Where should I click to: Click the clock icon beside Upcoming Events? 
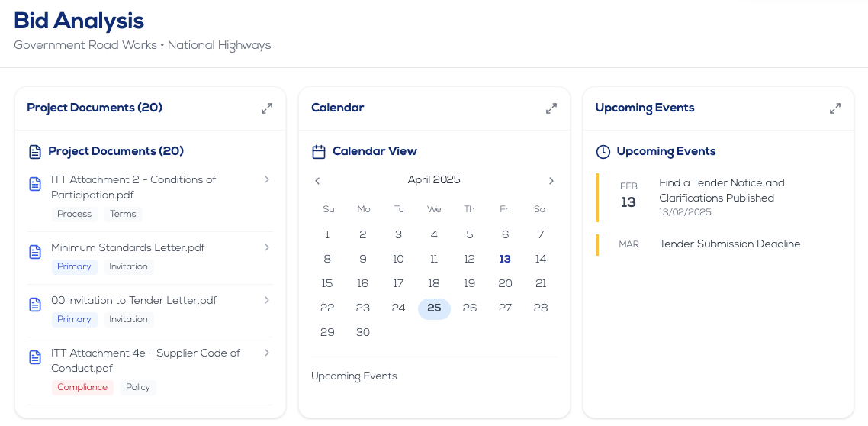pyautogui.click(x=603, y=152)
